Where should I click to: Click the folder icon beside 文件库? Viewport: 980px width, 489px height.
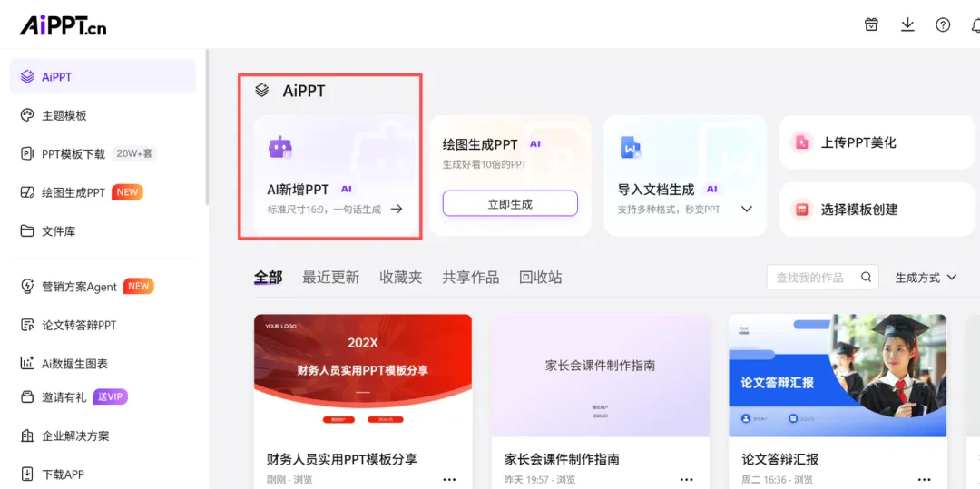[x=27, y=231]
